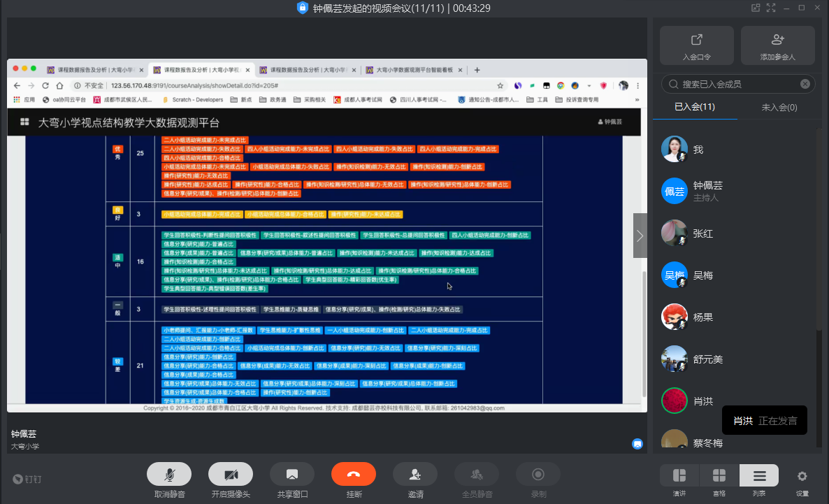Select the 已入会(11) tab
829x504 pixels.
click(695, 107)
